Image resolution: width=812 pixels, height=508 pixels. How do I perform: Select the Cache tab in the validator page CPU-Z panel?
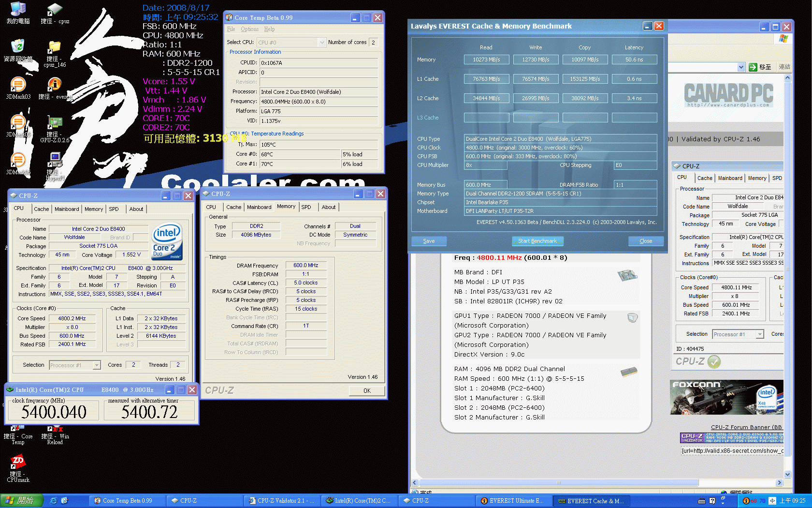(x=705, y=178)
